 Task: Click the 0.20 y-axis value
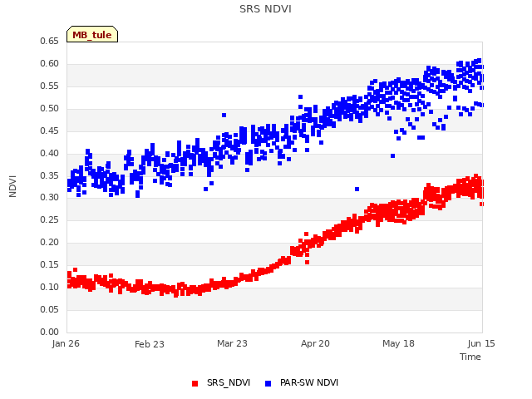pyautogui.click(x=49, y=242)
